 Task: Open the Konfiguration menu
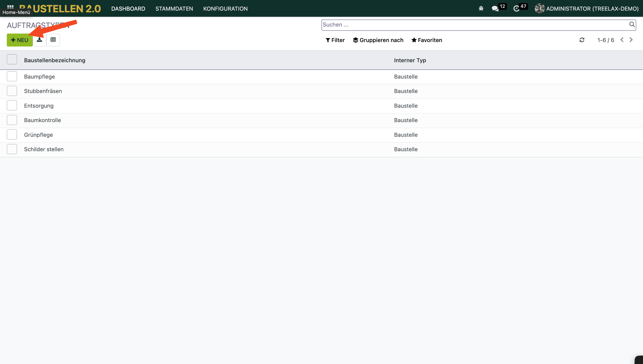225,9
